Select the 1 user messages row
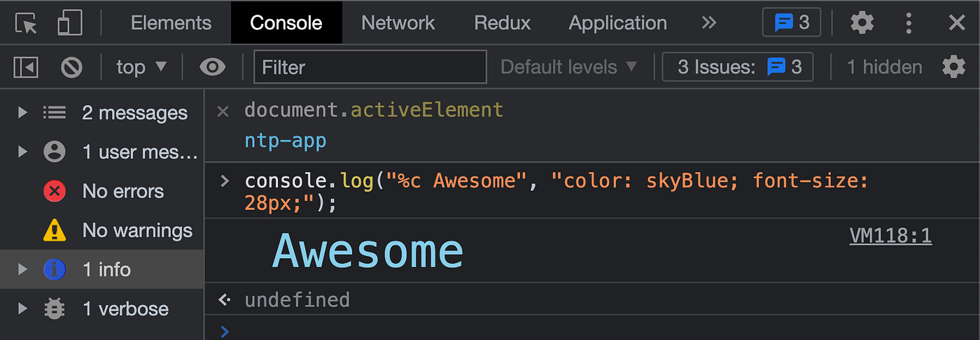The image size is (980, 340). 102,152
